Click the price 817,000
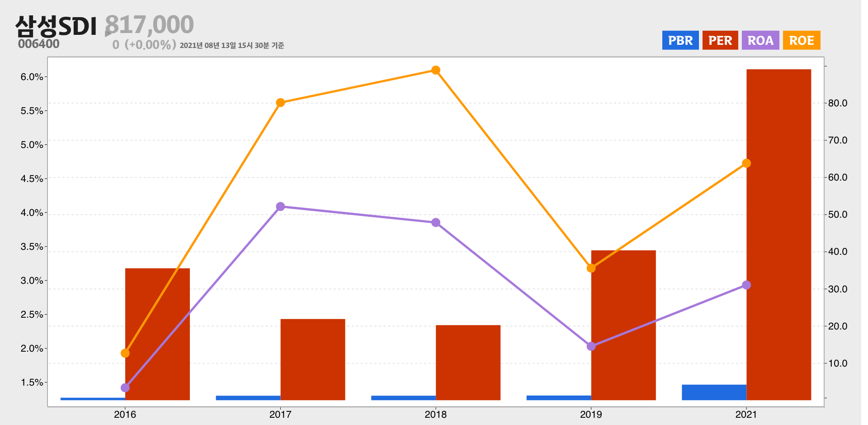Viewport: 868px width, 425px height. pyautogui.click(x=149, y=24)
